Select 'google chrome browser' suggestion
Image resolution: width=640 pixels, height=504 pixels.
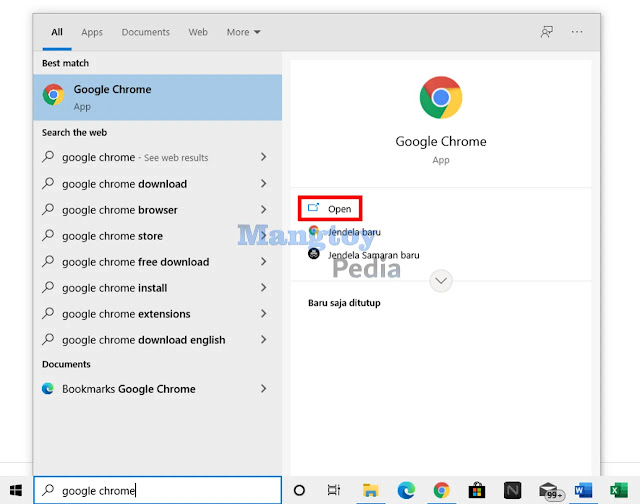158,210
